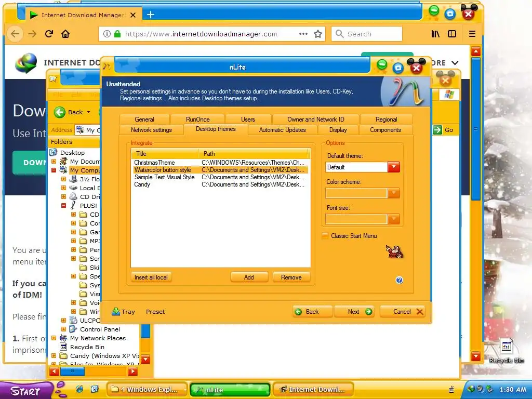Open the Font size dropdown
The width and height of the screenshot is (532, 399).
point(394,219)
